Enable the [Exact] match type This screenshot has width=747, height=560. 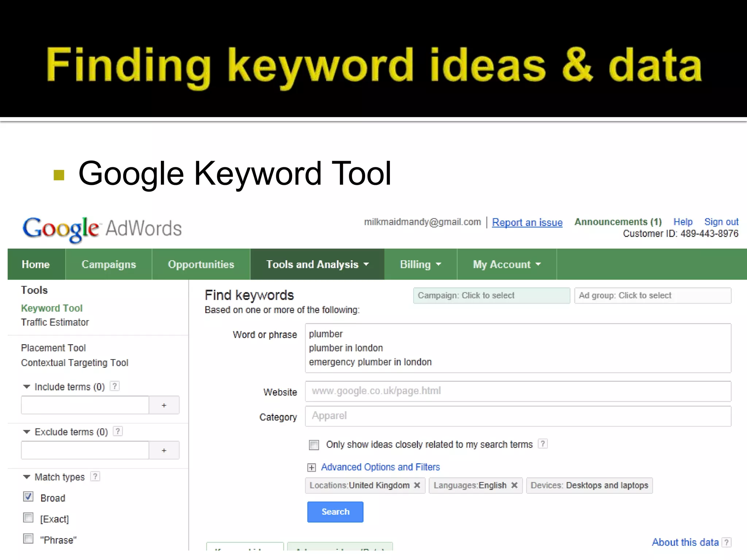(x=28, y=518)
